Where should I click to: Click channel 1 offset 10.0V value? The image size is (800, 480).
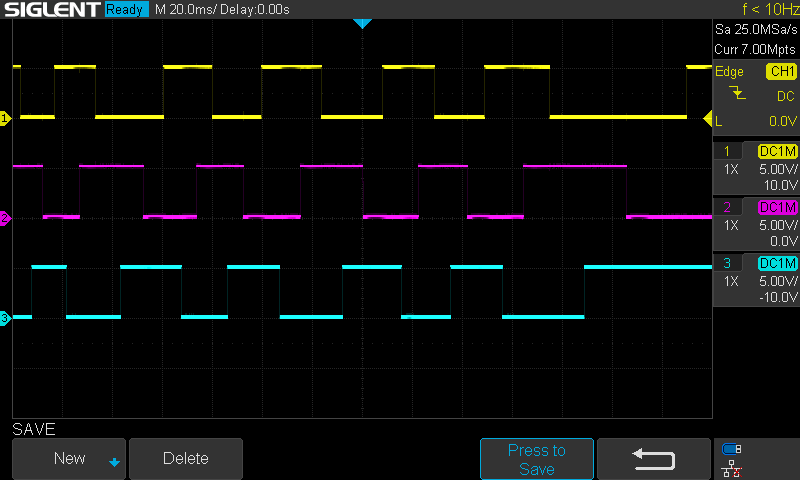[780, 185]
